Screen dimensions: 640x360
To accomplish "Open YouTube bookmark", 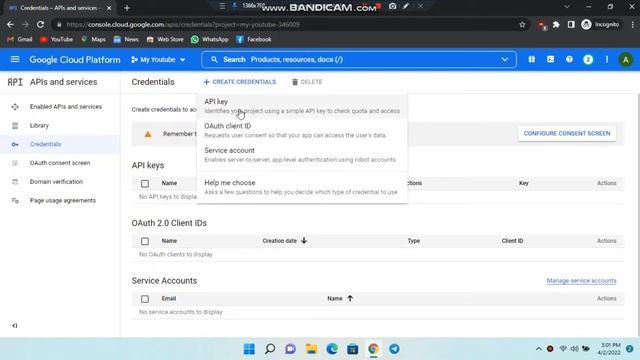I will pos(56,40).
